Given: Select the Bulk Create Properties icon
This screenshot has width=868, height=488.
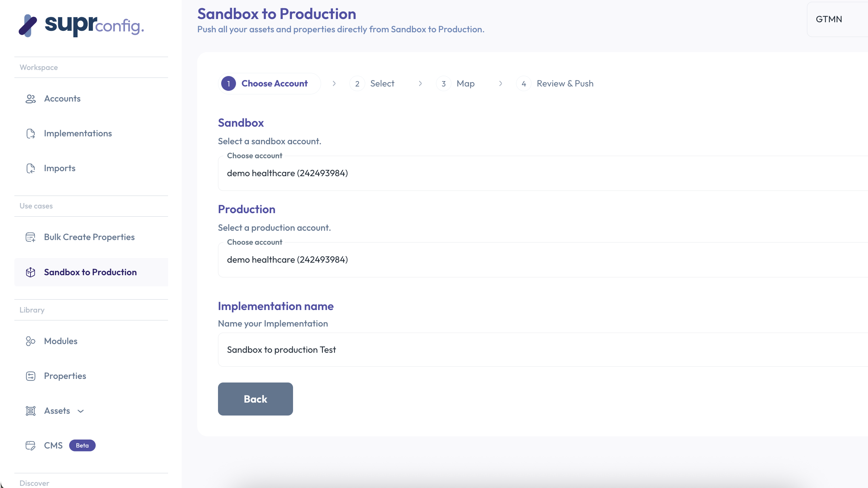Looking at the screenshot, I should point(31,237).
